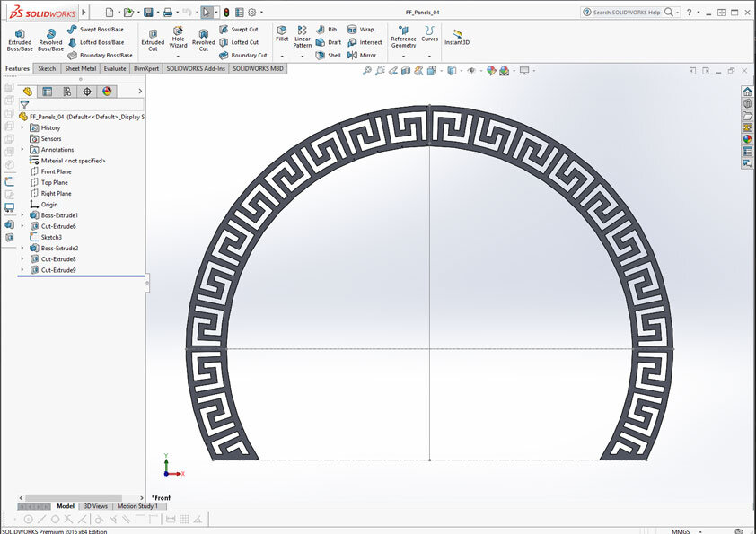
Task: Choose the Swept Boss/Base feature
Action: click(x=95, y=30)
